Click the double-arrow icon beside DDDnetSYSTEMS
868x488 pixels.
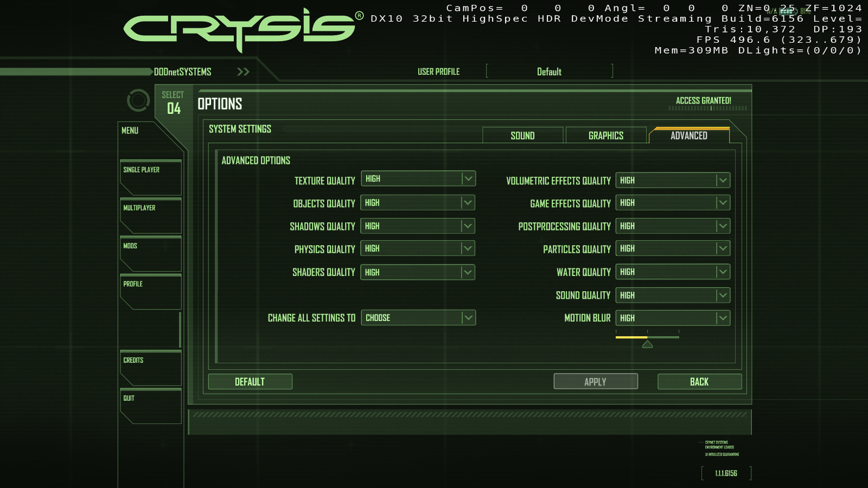click(x=243, y=72)
